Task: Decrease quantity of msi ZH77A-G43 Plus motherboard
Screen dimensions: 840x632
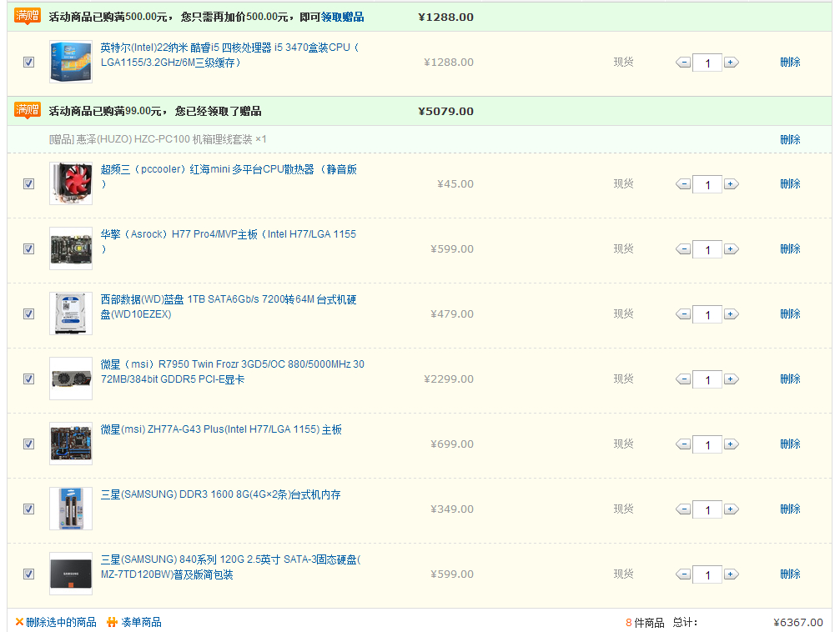Action: pos(683,444)
